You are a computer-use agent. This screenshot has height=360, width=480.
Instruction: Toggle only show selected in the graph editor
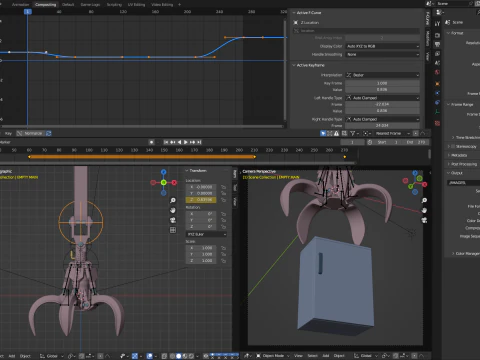323,133
